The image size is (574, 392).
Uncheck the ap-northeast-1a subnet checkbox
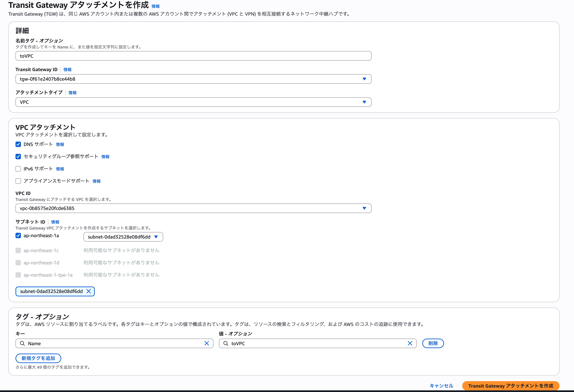[18, 235]
